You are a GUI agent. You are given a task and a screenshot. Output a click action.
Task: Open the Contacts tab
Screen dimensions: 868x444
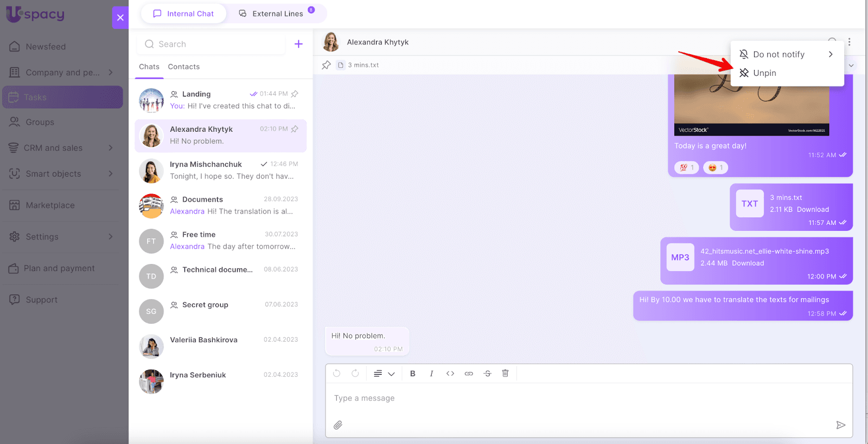(x=183, y=67)
